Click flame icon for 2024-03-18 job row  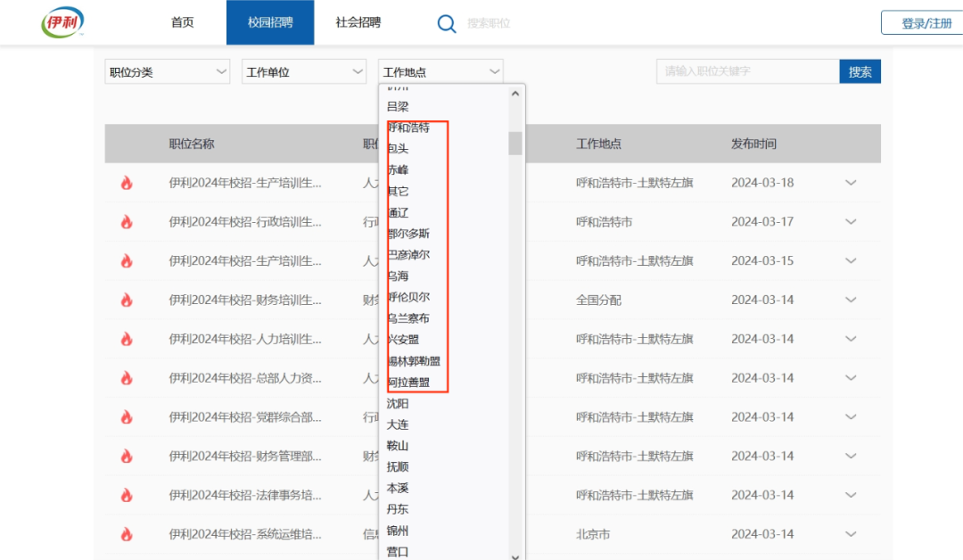pos(127,183)
